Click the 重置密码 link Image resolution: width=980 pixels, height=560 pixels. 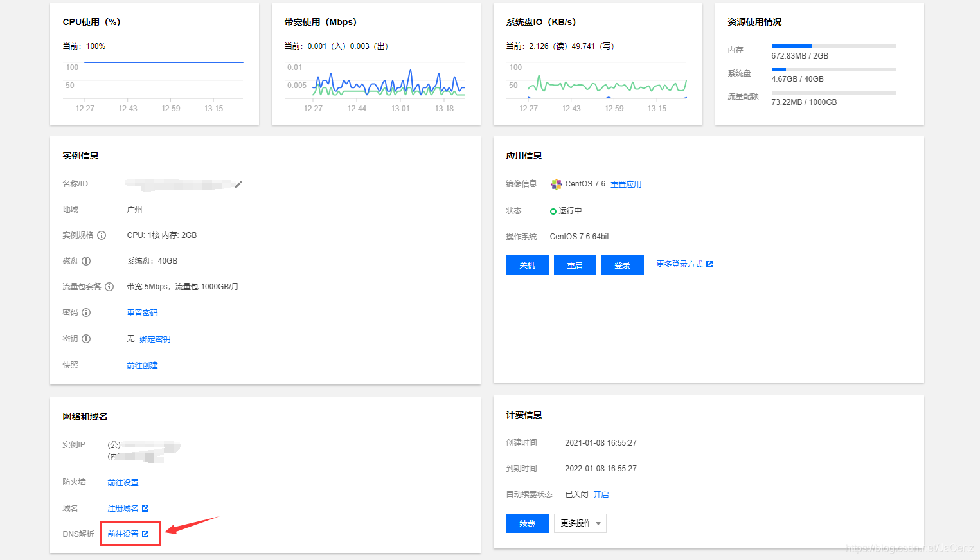(x=142, y=313)
